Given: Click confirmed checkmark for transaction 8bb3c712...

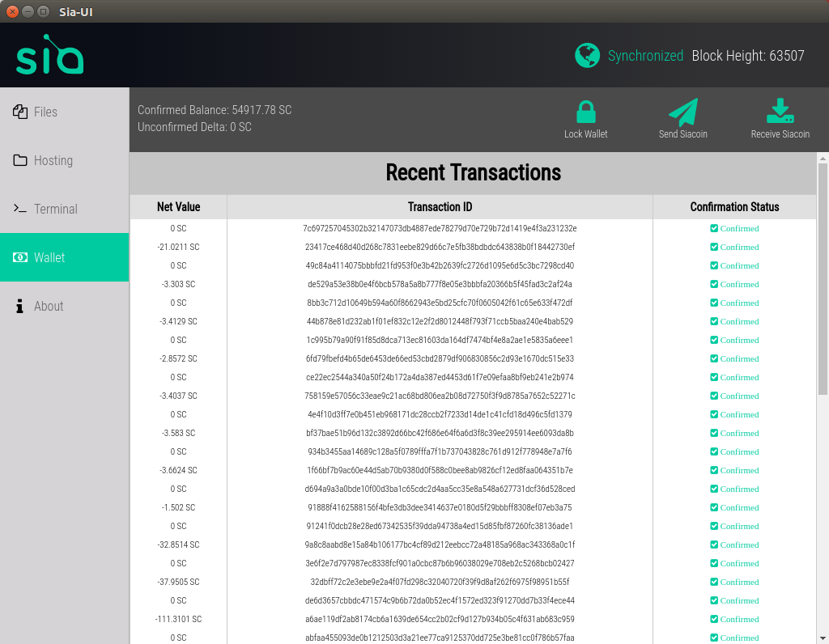Looking at the screenshot, I should pyautogui.click(x=714, y=303).
